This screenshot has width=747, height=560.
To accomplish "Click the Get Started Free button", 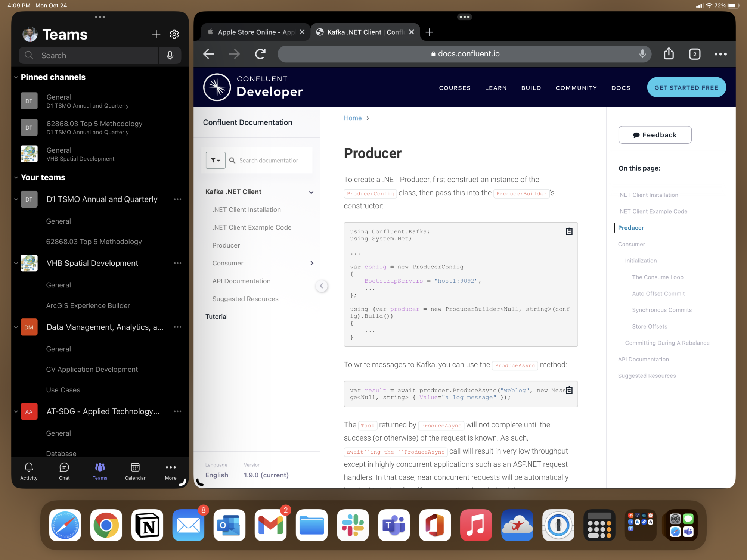I will click(x=686, y=87).
